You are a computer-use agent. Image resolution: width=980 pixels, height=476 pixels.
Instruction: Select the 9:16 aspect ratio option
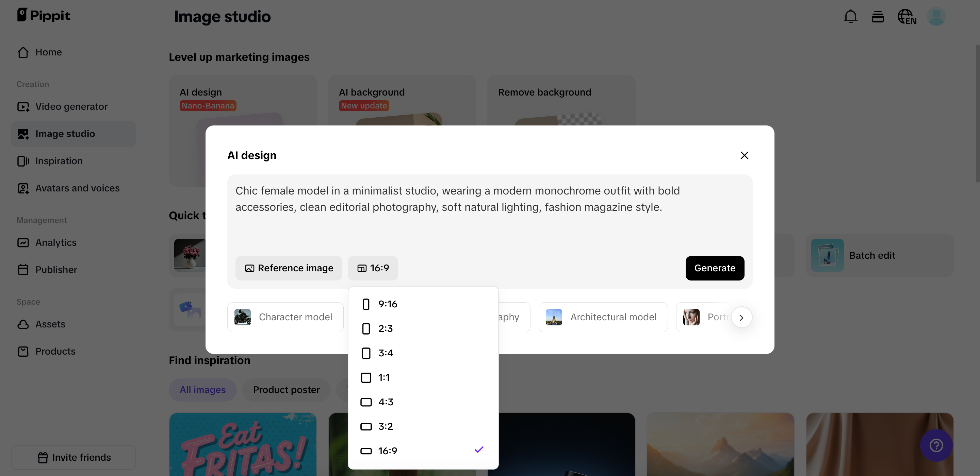tap(387, 304)
